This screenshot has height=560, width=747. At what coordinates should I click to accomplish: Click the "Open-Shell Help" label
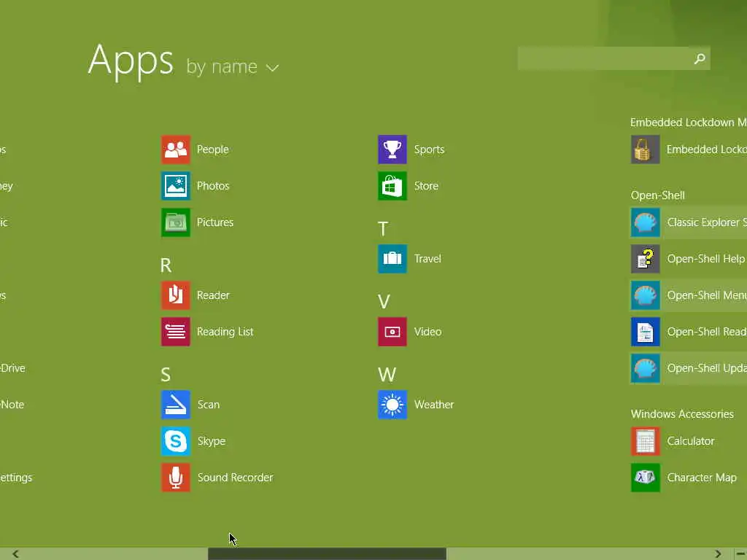pos(706,259)
